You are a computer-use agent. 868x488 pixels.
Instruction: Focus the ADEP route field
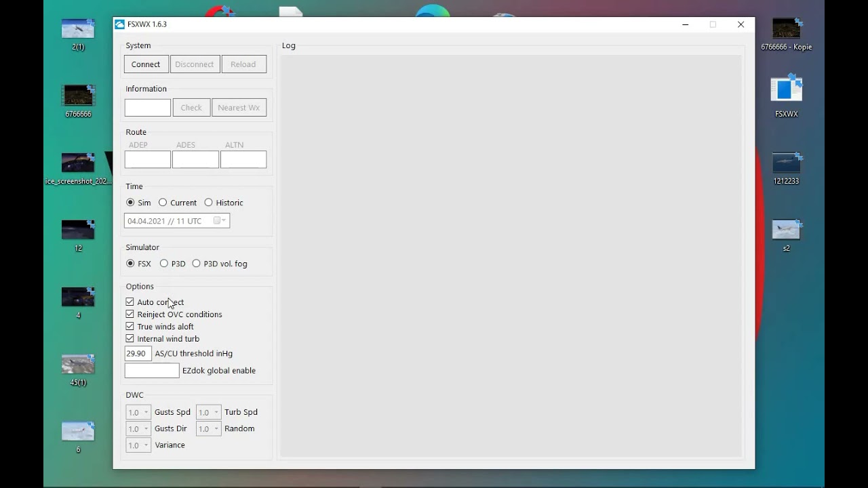point(148,159)
